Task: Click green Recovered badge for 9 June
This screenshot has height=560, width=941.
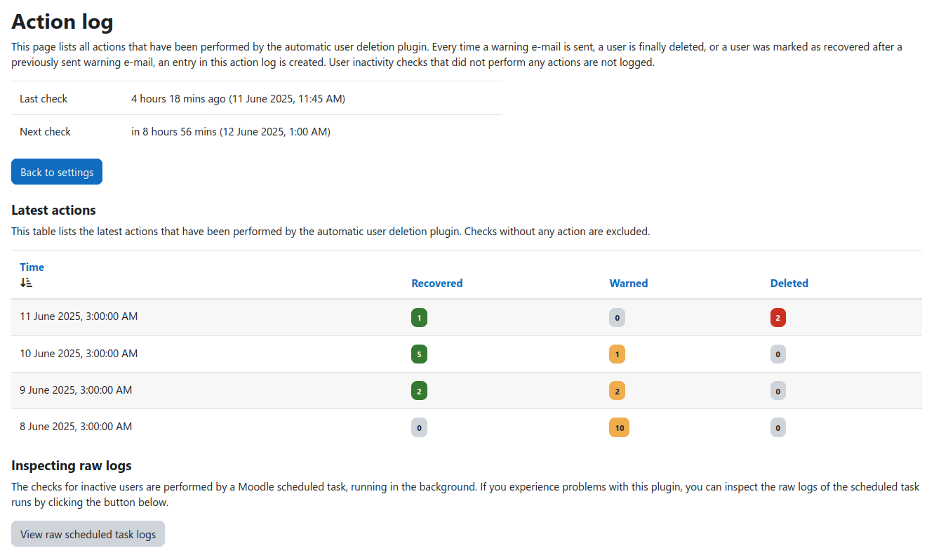Action: point(419,391)
